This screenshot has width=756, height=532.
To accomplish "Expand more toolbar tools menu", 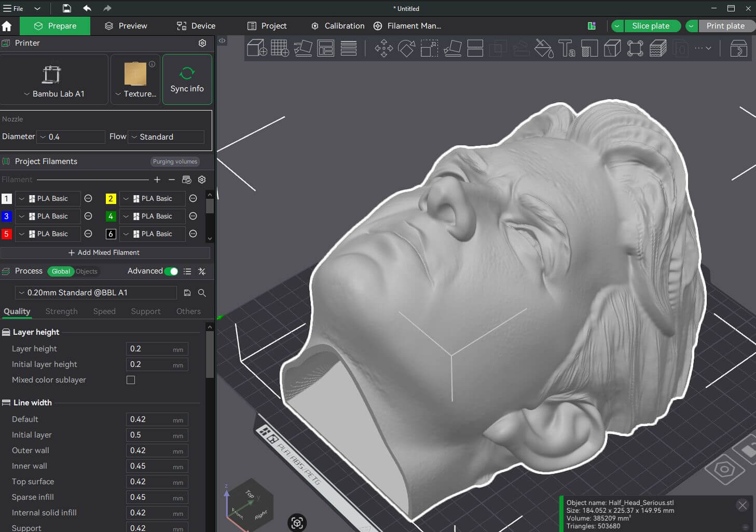I will point(703,48).
